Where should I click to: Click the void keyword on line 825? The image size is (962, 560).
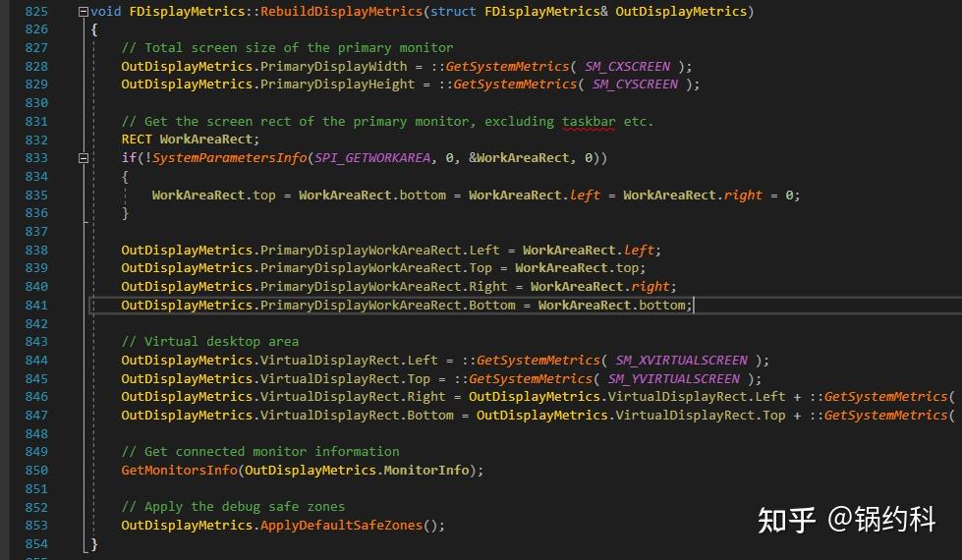coord(105,11)
